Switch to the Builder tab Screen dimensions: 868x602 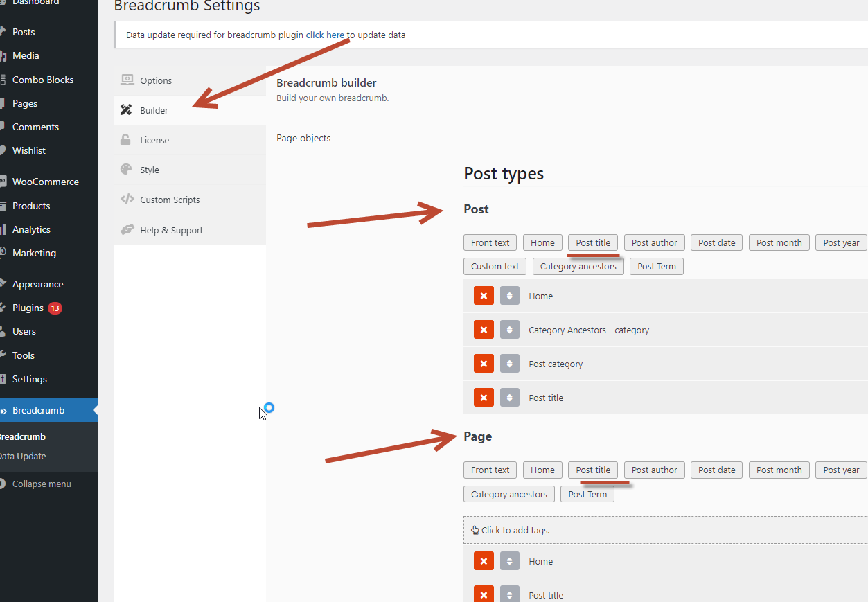(x=190, y=110)
